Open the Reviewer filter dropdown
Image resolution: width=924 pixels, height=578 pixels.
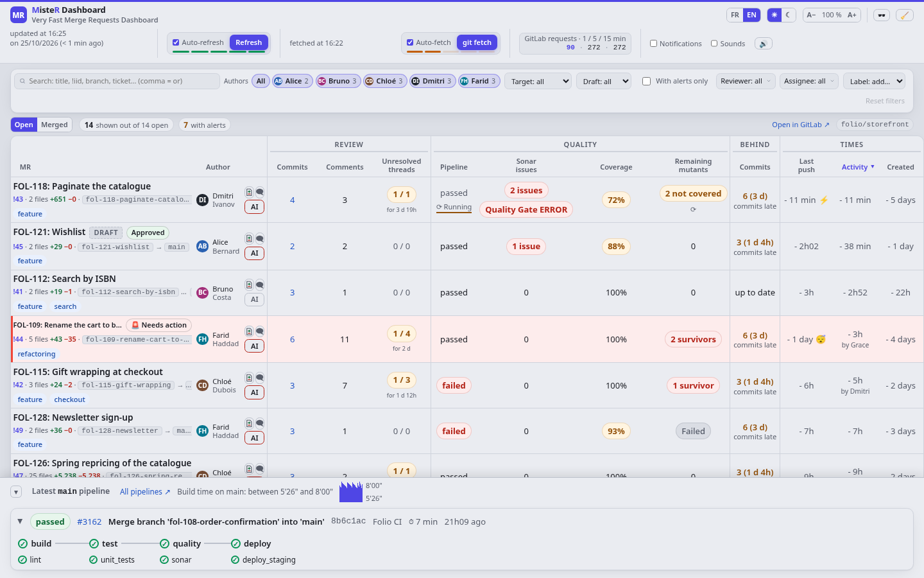746,81
